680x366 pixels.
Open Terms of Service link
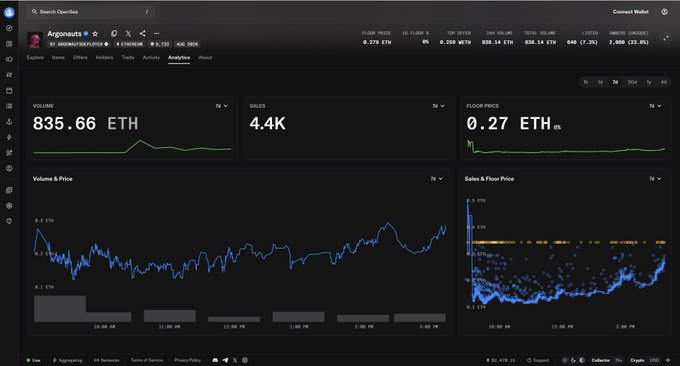(x=147, y=360)
